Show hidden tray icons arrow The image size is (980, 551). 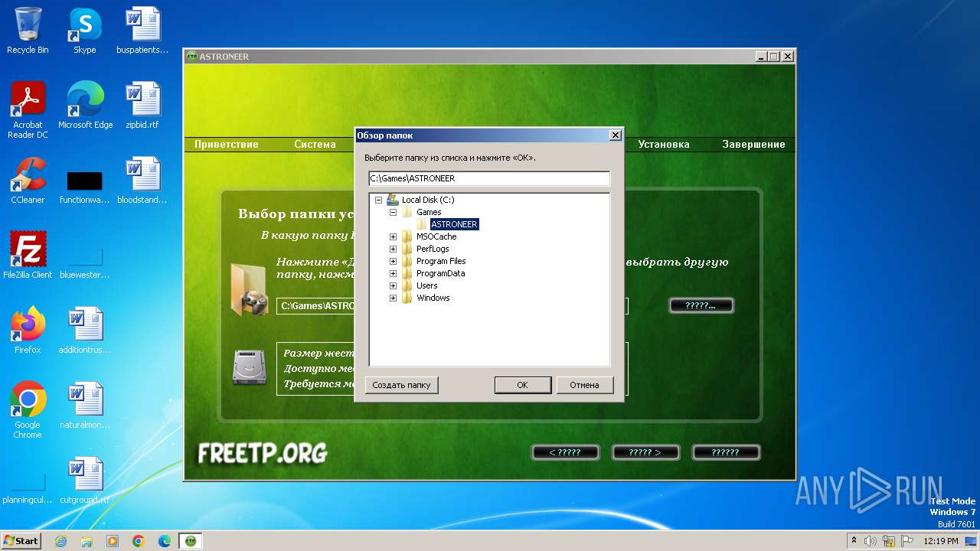coord(854,541)
